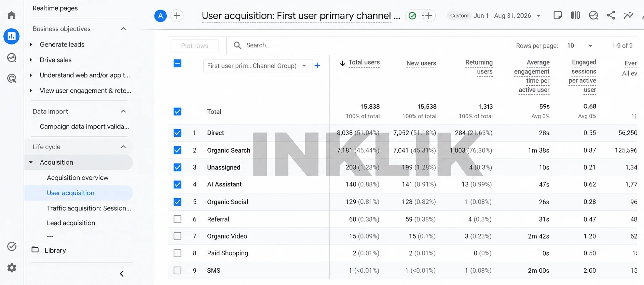Open Lead acquisition report
This screenshot has width=644, height=285.
click(71, 223)
